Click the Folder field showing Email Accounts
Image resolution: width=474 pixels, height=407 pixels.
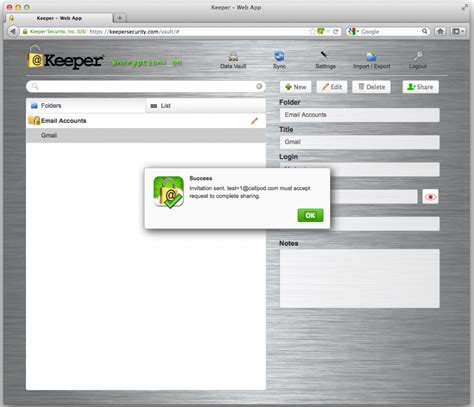(359, 115)
